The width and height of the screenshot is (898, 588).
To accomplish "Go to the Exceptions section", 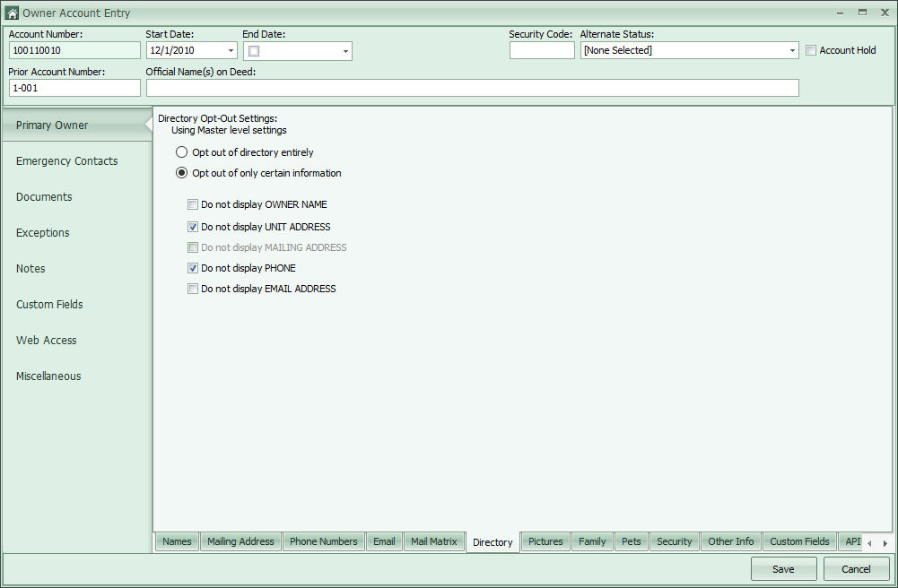I will [x=77, y=233].
